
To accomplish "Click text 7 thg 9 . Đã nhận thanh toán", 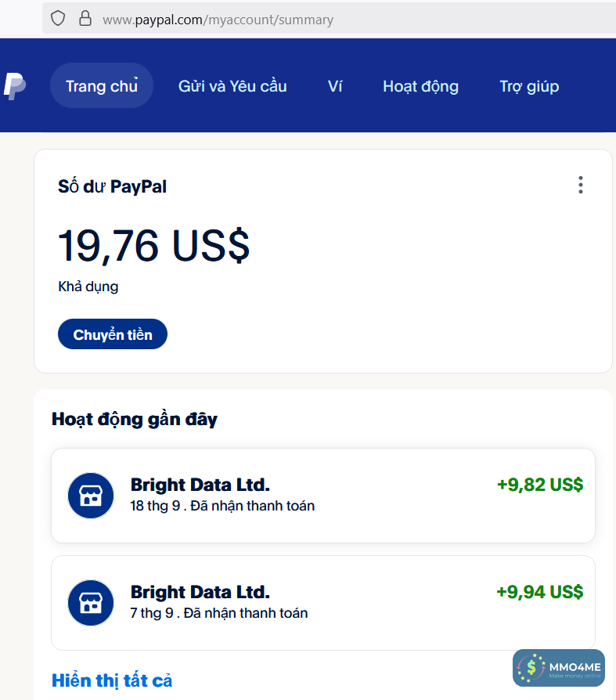I will [x=218, y=613].
